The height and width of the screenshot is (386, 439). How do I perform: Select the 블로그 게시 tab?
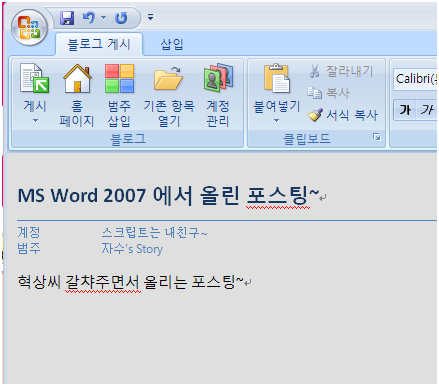coord(99,44)
